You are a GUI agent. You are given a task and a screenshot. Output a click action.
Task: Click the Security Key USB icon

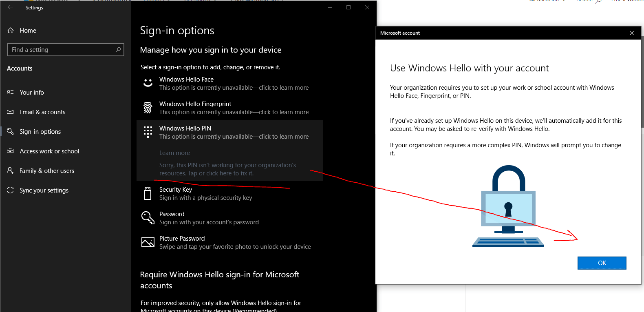(148, 193)
